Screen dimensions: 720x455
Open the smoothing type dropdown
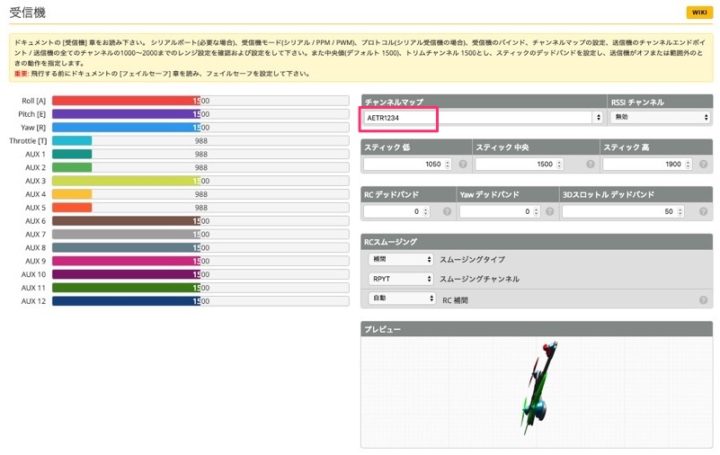400,260
